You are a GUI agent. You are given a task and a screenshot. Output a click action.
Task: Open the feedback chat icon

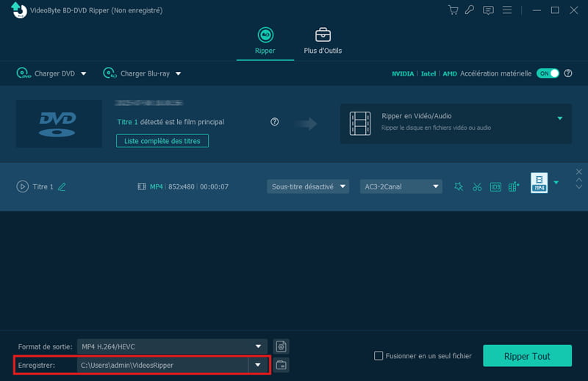tap(488, 10)
